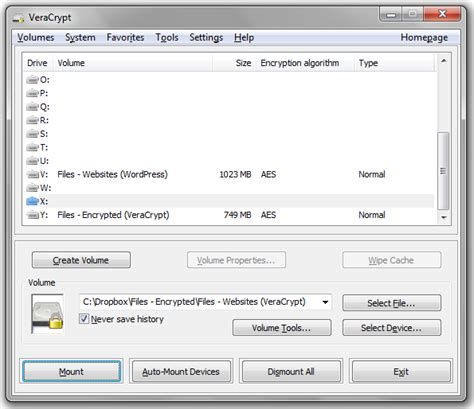
Task: Open the Settings menu
Action: (206, 37)
